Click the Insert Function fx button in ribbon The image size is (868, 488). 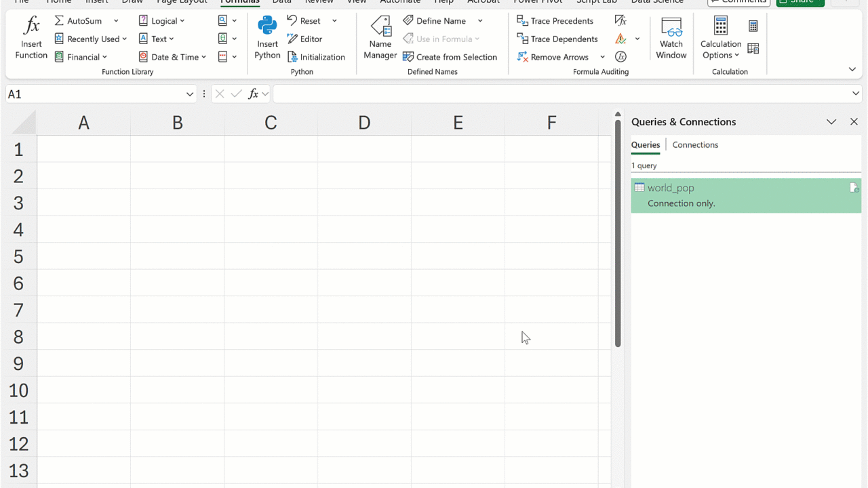pos(31,39)
